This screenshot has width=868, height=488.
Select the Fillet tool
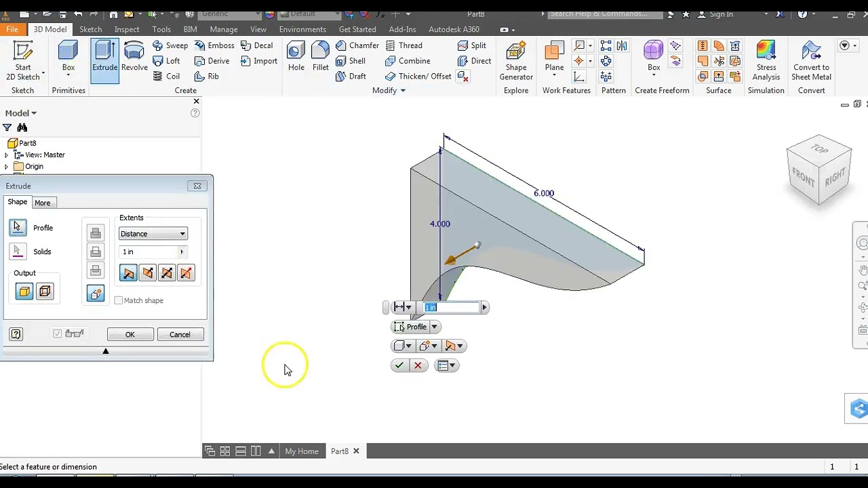(321, 56)
